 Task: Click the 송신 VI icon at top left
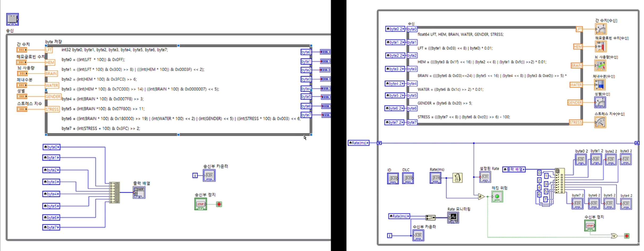coord(12,19)
